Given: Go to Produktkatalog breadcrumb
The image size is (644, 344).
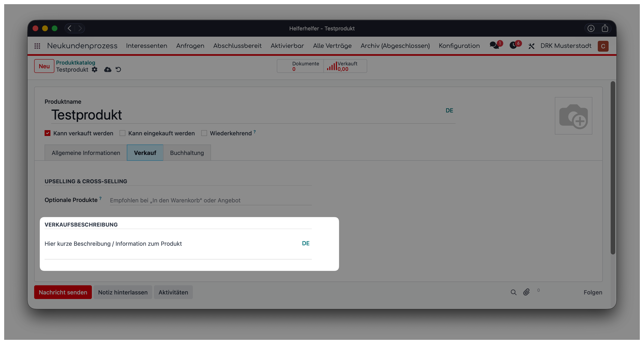Looking at the screenshot, I should 75,62.
